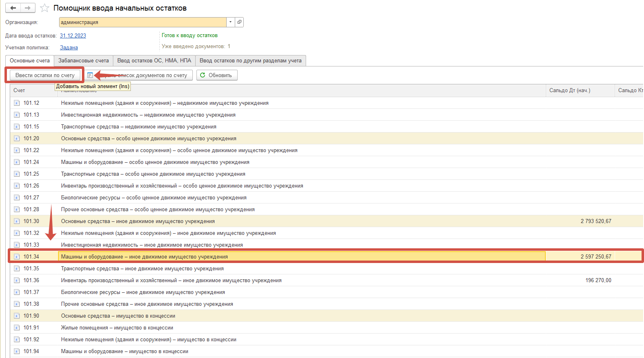The image size is (644, 358).
Task: Click the account icon for row 101.33
Action: pos(17,245)
